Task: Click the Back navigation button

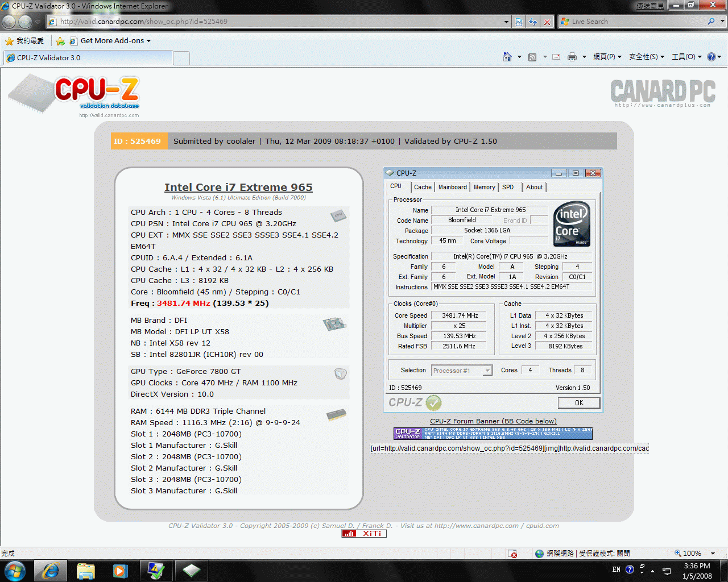Action: click(x=9, y=22)
